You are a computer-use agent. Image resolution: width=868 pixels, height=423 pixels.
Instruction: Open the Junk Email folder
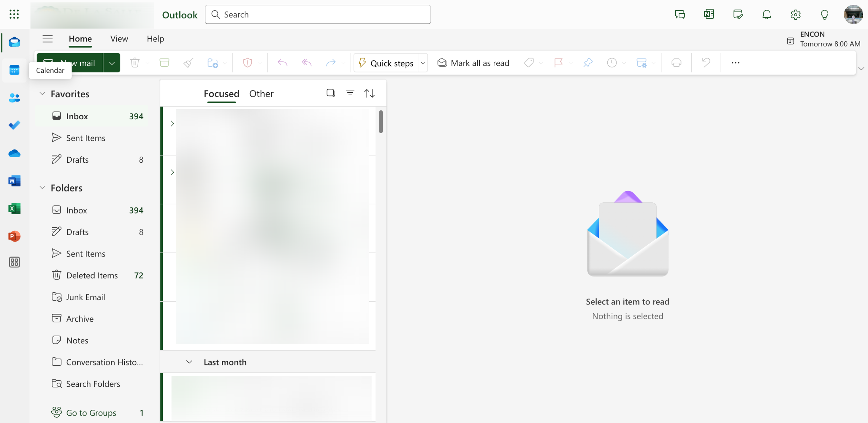click(x=92, y=297)
